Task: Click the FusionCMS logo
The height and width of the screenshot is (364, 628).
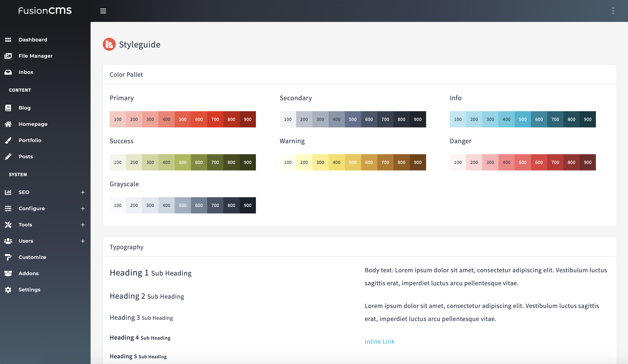Action: 45,11
